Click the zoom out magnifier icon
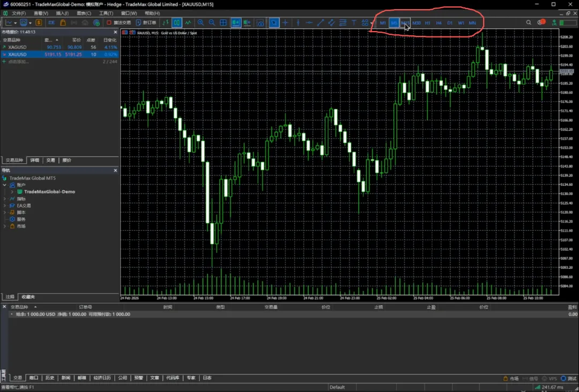The image size is (579, 392). tap(212, 22)
